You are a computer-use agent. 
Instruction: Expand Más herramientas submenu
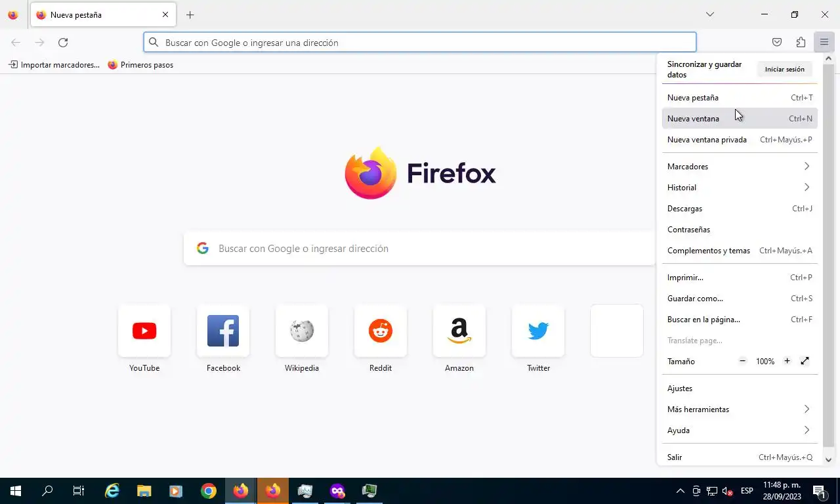[740, 409]
